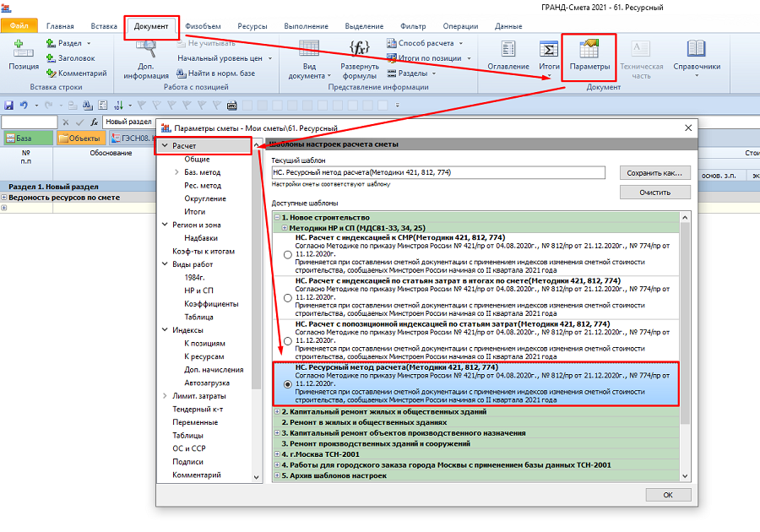The image size is (760, 532).
Task: Open the База tab button
Action: 28,138
